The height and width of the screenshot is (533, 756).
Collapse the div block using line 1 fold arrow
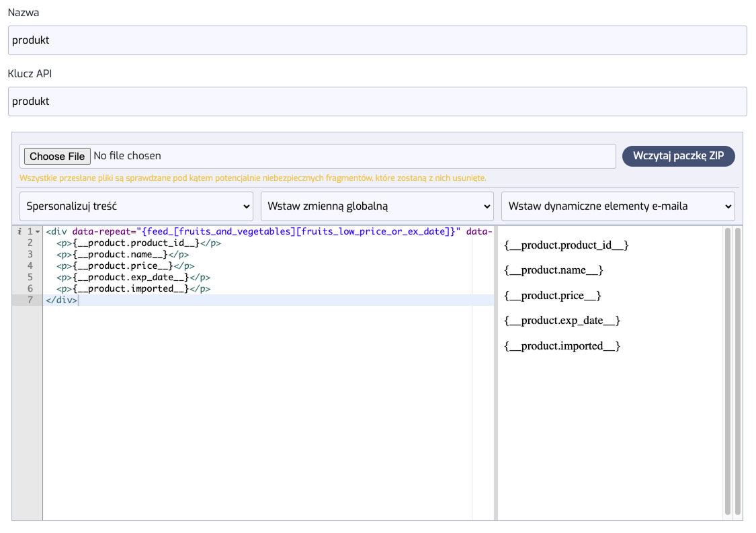point(38,232)
